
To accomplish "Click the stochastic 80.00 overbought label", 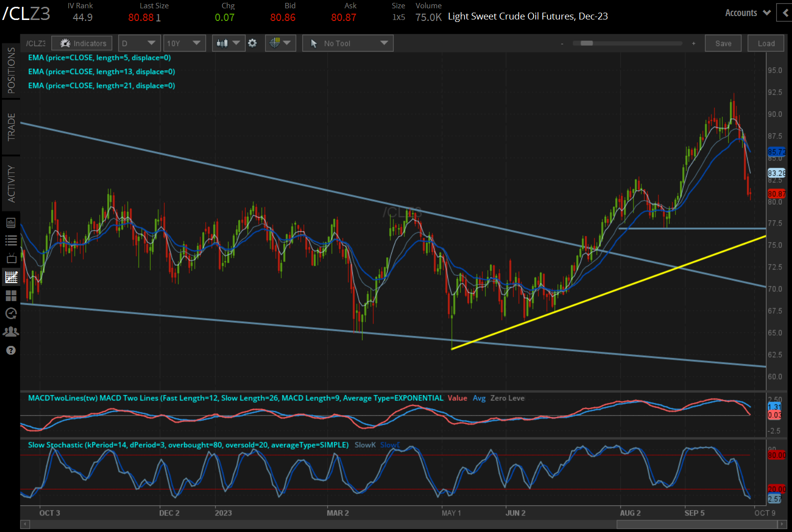I will click(x=776, y=455).
